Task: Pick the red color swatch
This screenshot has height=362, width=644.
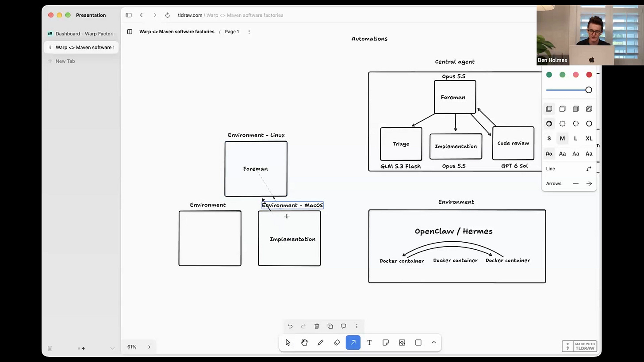Action: 589,75
